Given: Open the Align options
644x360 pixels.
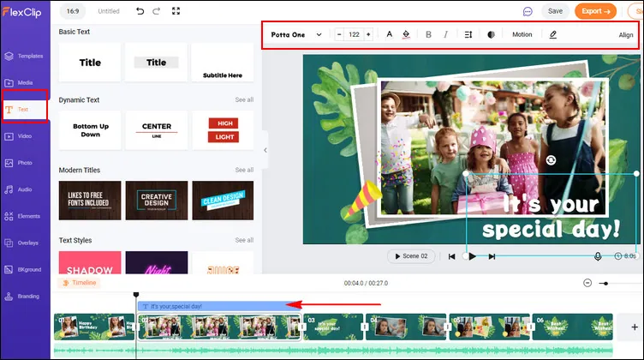Looking at the screenshot, I should coord(626,35).
